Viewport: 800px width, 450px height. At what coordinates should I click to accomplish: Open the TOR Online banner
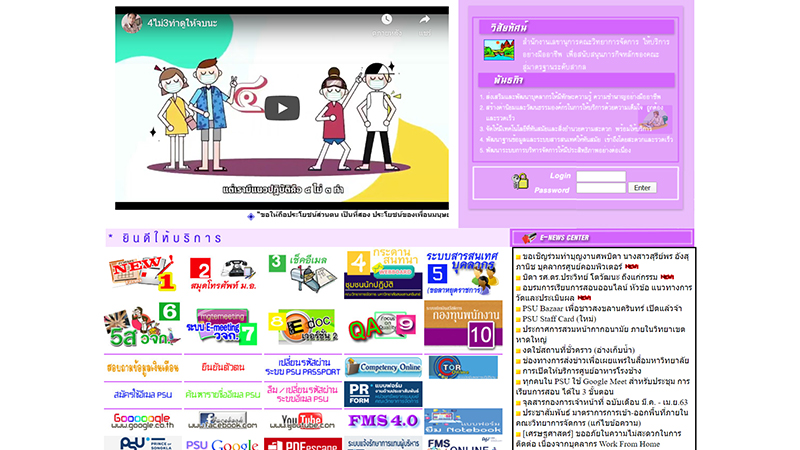tap(463, 367)
